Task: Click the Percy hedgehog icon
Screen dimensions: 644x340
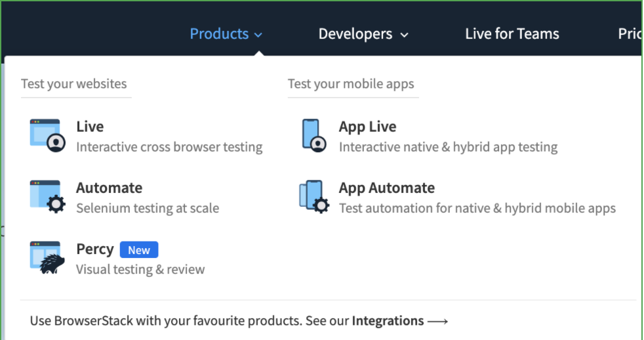Action: 47,258
